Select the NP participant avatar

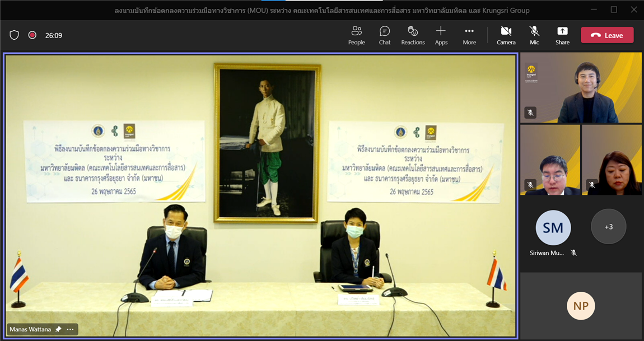581,306
